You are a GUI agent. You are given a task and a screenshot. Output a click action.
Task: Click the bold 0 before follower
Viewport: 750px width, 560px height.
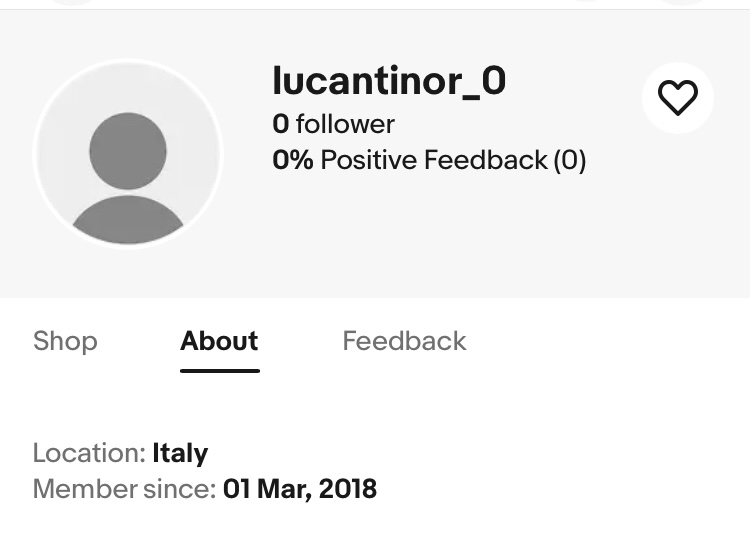pyautogui.click(x=280, y=124)
